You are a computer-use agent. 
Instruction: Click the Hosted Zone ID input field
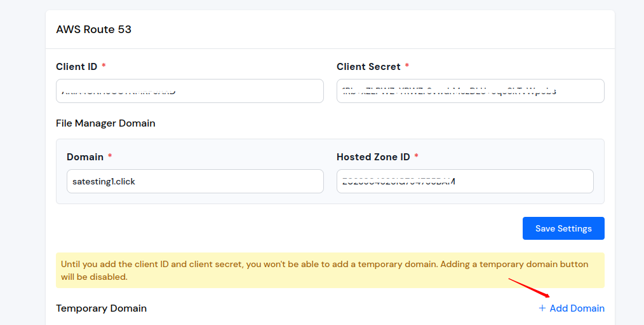tap(465, 181)
